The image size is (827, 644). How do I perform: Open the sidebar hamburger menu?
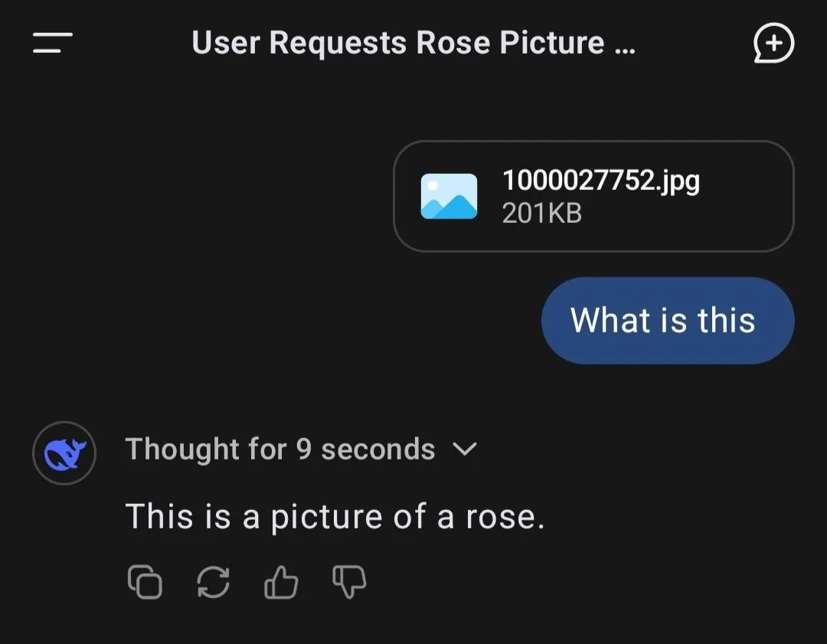point(53,42)
